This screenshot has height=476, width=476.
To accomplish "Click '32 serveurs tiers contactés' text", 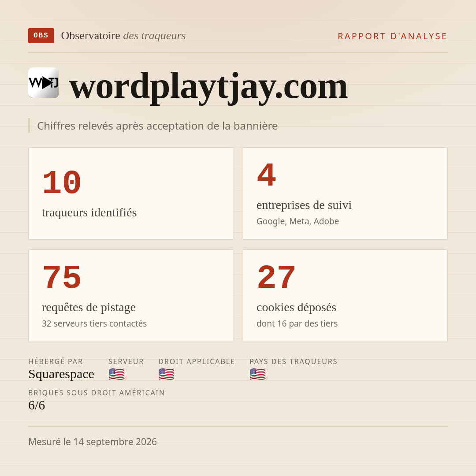I will pyautogui.click(x=94, y=324).
